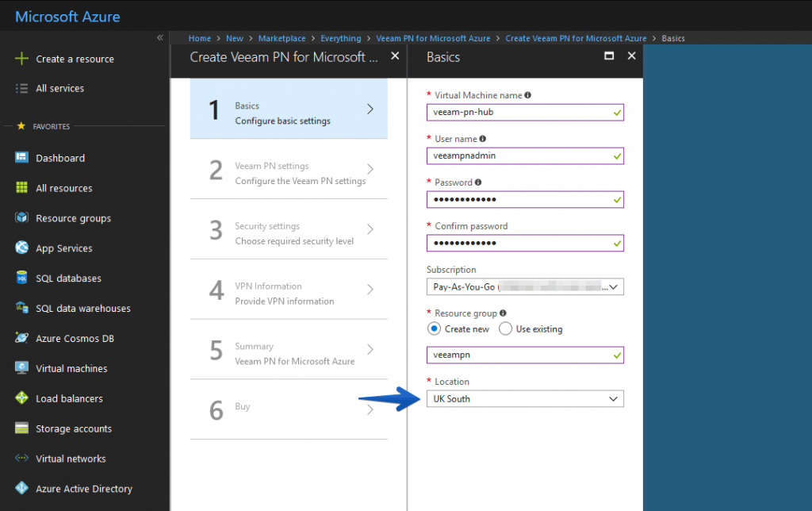Click the green plus Create a resource icon
Viewport: 812px width, 511px height.
[x=21, y=59]
